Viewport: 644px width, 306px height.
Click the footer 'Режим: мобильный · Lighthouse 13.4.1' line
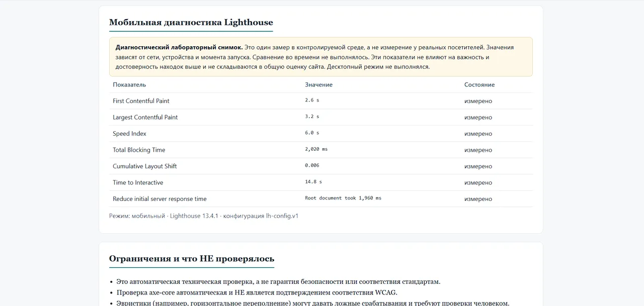point(204,216)
